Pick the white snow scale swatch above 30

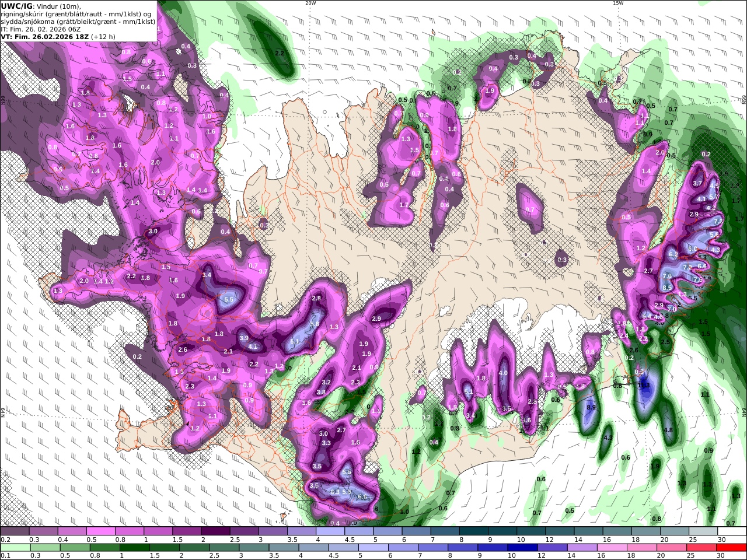(x=731, y=531)
